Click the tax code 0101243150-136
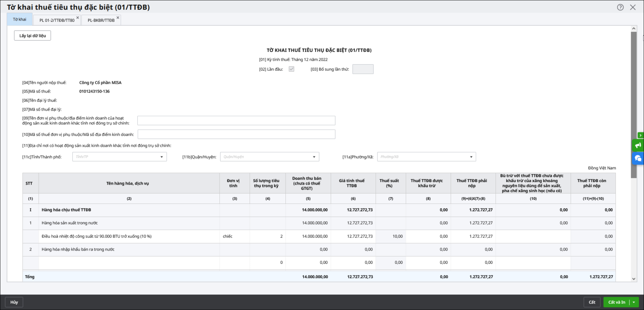 point(95,91)
